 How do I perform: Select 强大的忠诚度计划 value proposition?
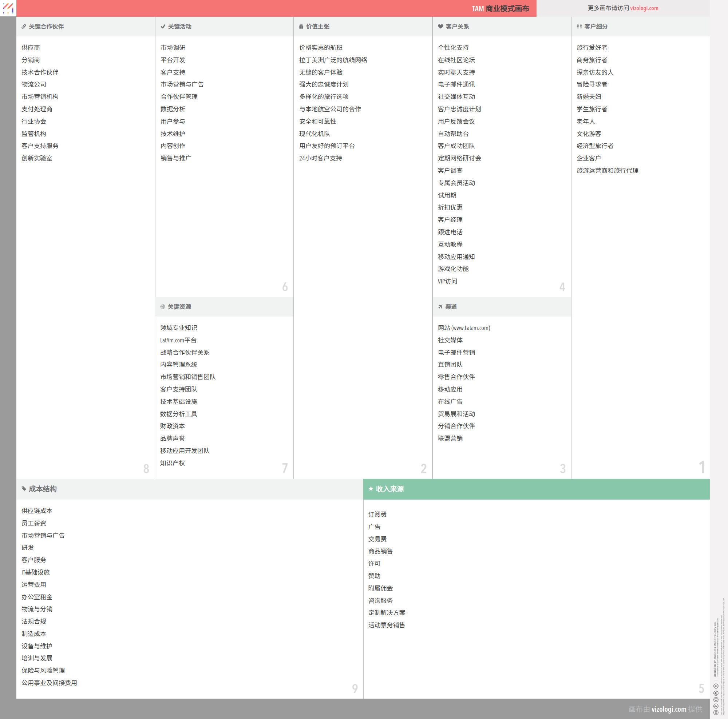pos(324,84)
